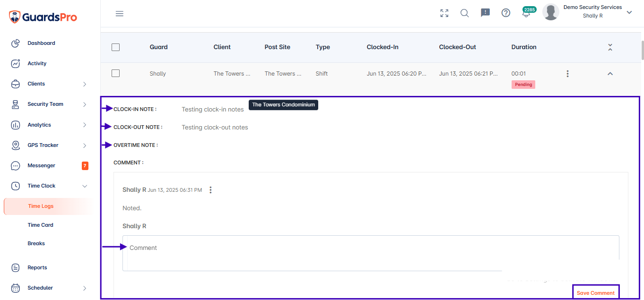Open three-dot options for Shally row
Viewport: 644px width, 300px height.
[567, 74]
